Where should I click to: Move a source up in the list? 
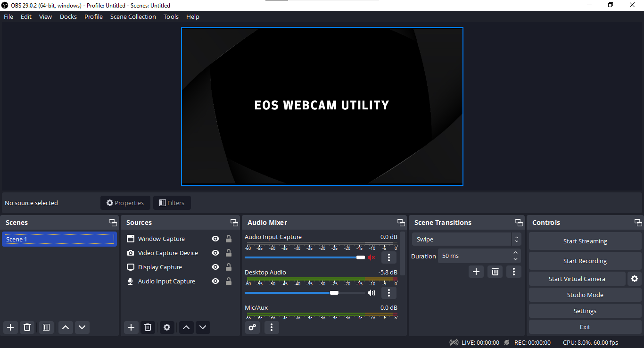[x=186, y=327]
